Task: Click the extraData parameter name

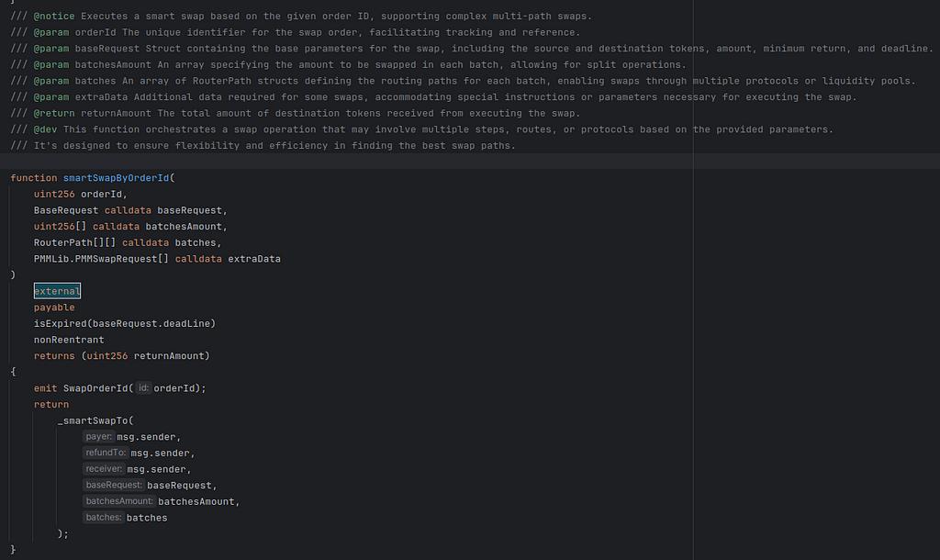Action: click(x=254, y=259)
